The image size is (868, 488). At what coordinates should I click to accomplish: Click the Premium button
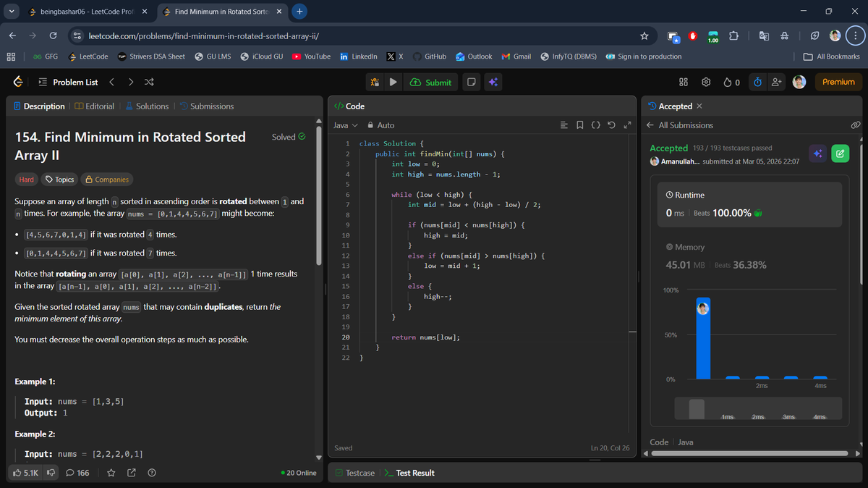click(838, 83)
